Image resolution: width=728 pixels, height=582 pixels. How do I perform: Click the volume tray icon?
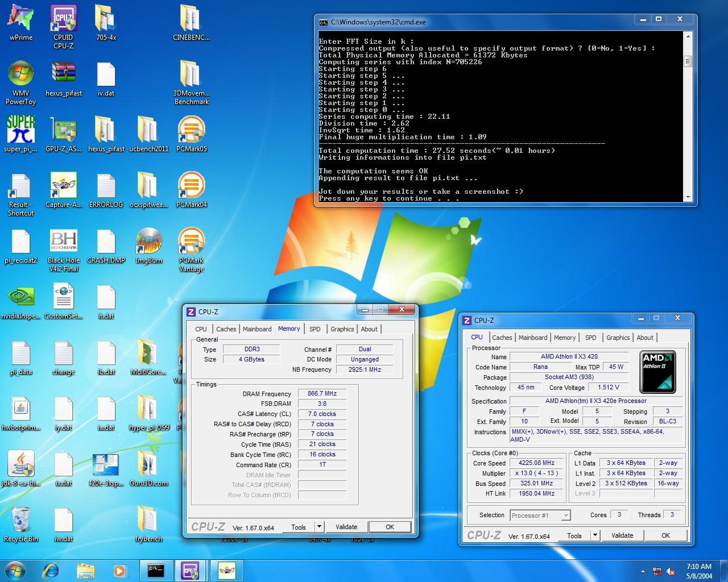coord(671,571)
